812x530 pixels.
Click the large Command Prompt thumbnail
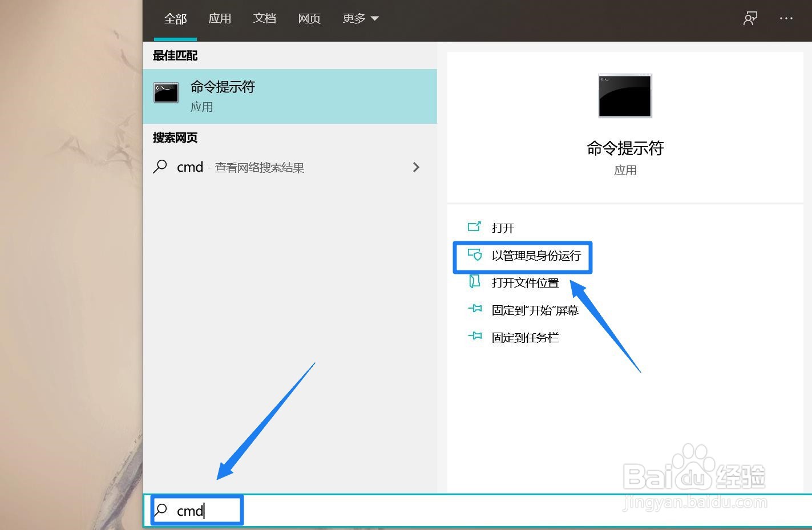(625, 96)
